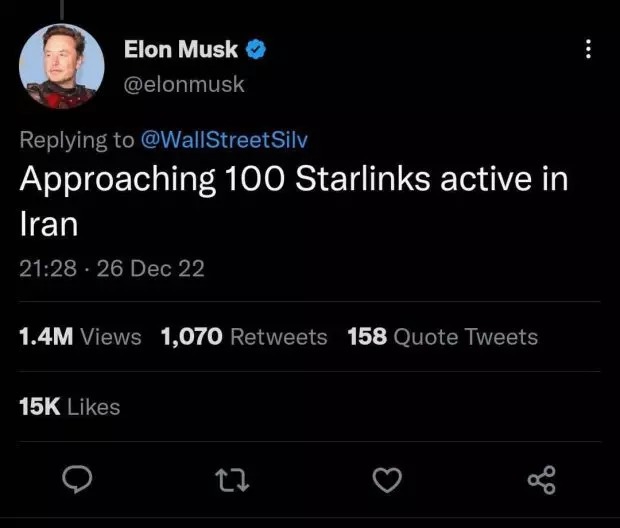Open the 158 Quote Tweets list

(x=442, y=337)
